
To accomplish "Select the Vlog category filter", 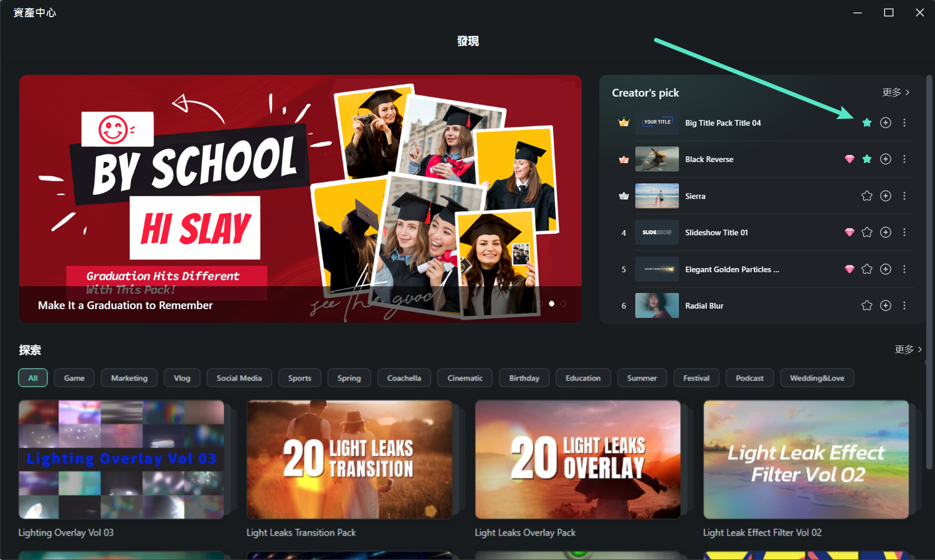I will point(182,378).
